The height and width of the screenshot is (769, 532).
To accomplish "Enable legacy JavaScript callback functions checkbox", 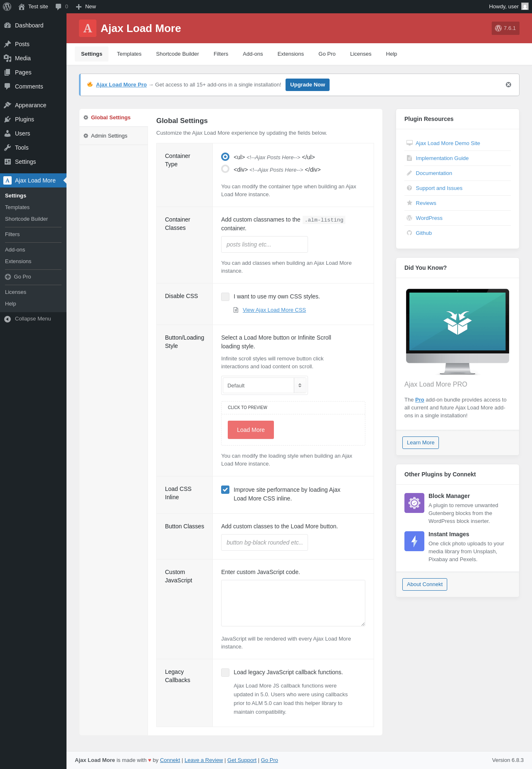I will coord(225,672).
